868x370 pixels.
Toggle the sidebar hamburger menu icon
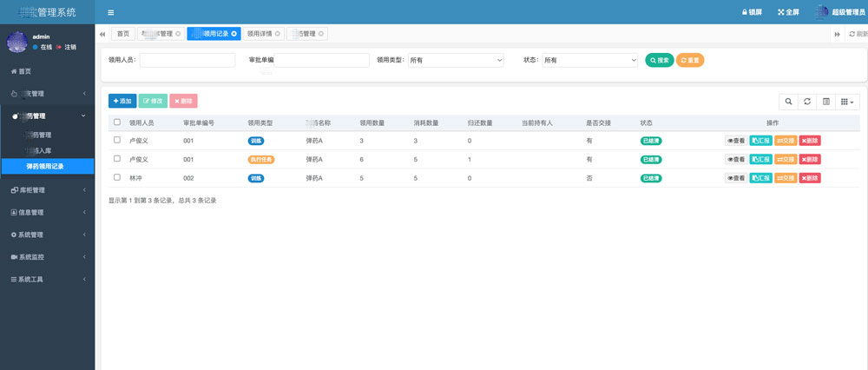pyautogui.click(x=111, y=12)
